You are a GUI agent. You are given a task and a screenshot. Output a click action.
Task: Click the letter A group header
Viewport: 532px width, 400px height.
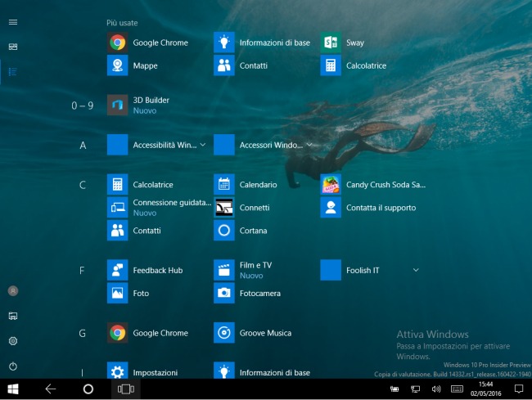pos(83,146)
